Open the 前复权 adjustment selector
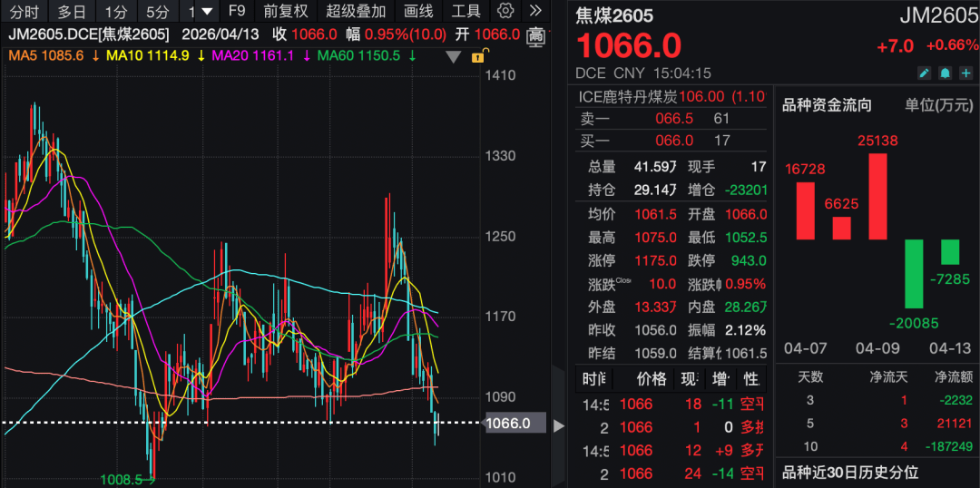980x488 pixels. [x=286, y=11]
